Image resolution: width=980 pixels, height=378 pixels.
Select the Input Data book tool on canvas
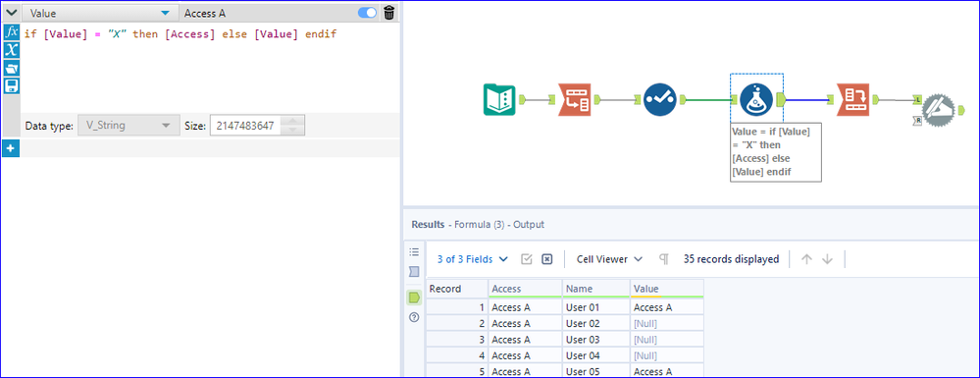pyautogui.click(x=498, y=99)
